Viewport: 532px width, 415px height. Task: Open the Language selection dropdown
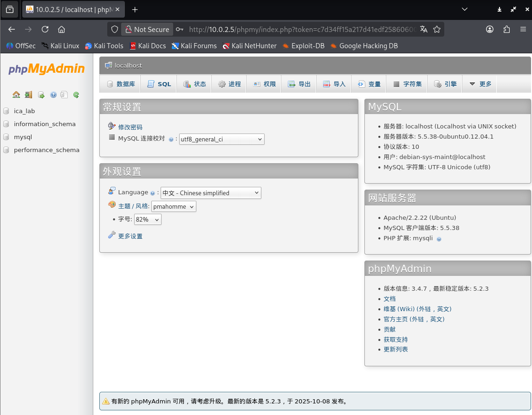[210, 193]
